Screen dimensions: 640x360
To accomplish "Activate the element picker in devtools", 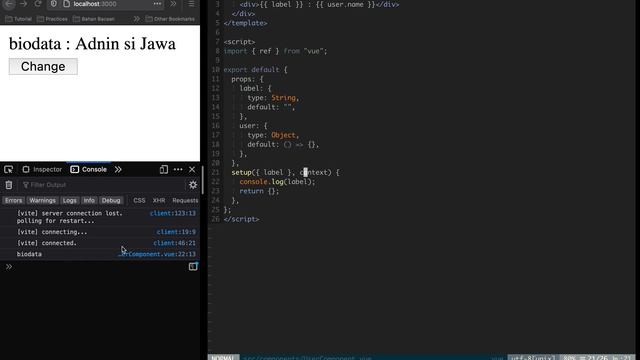I will (9, 169).
